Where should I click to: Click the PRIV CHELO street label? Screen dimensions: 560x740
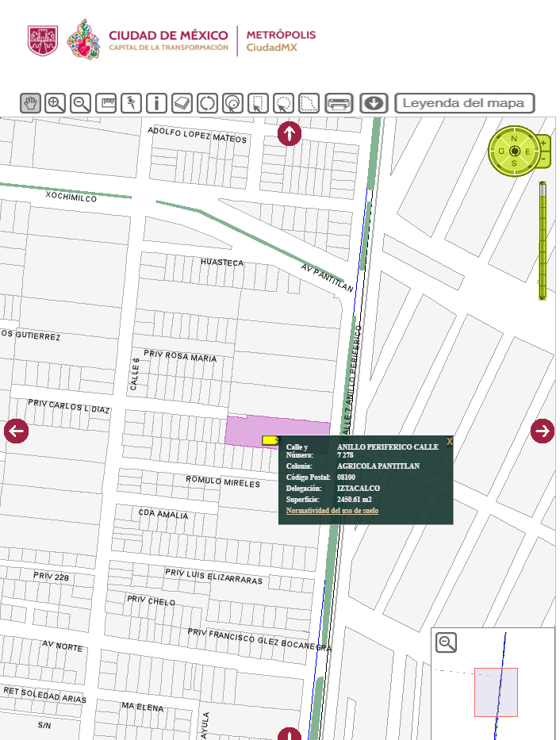[151, 600]
